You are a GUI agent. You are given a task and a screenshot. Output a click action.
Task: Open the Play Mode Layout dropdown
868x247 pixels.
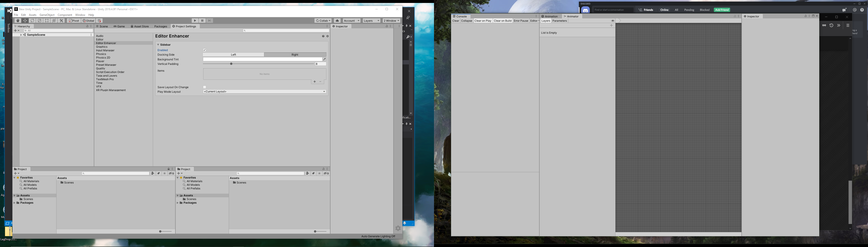(264, 92)
